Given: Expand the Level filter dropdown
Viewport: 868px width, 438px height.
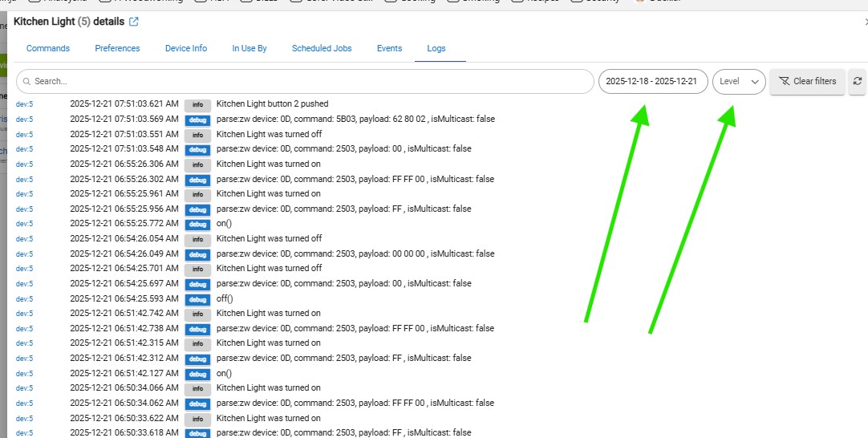Looking at the screenshot, I should (x=739, y=81).
